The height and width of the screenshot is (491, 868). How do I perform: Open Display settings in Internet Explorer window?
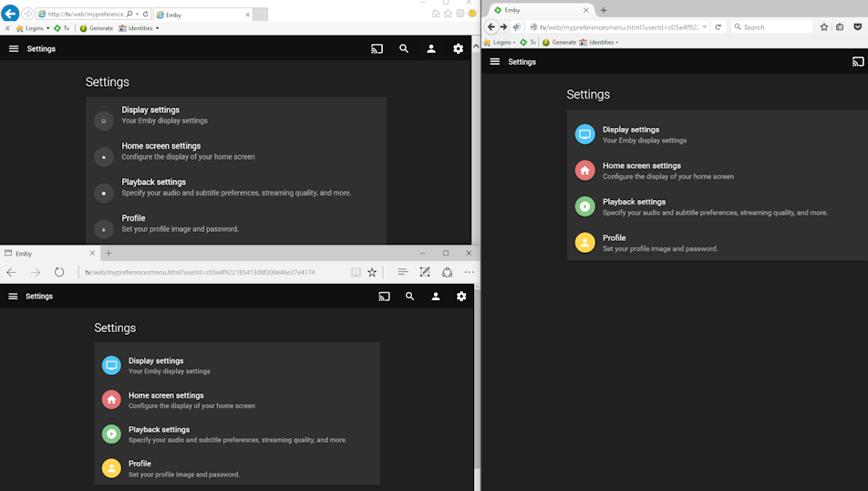click(236, 115)
